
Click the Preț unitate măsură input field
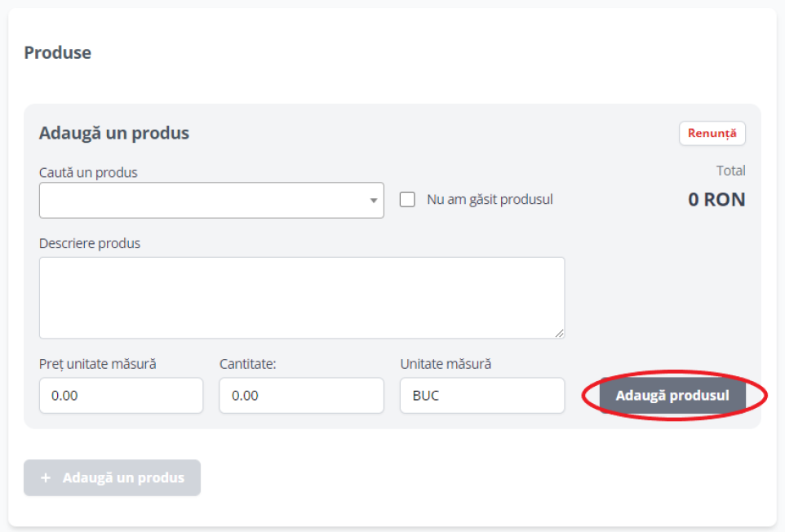(x=121, y=396)
